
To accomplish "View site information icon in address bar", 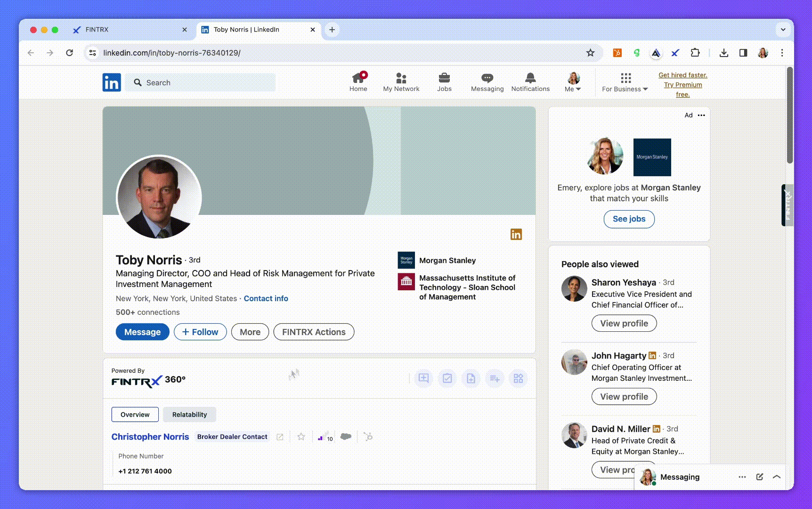I will click(x=93, y=53).
